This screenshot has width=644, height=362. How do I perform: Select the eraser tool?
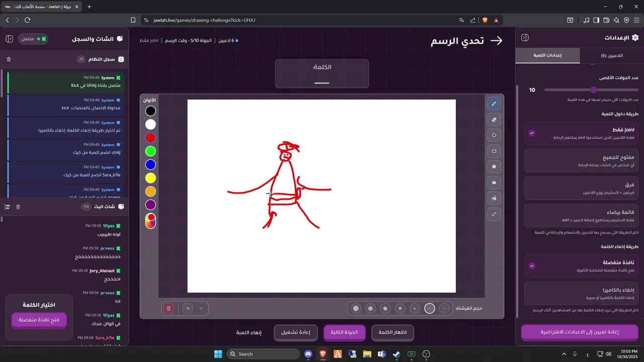[x=494, y=120]
